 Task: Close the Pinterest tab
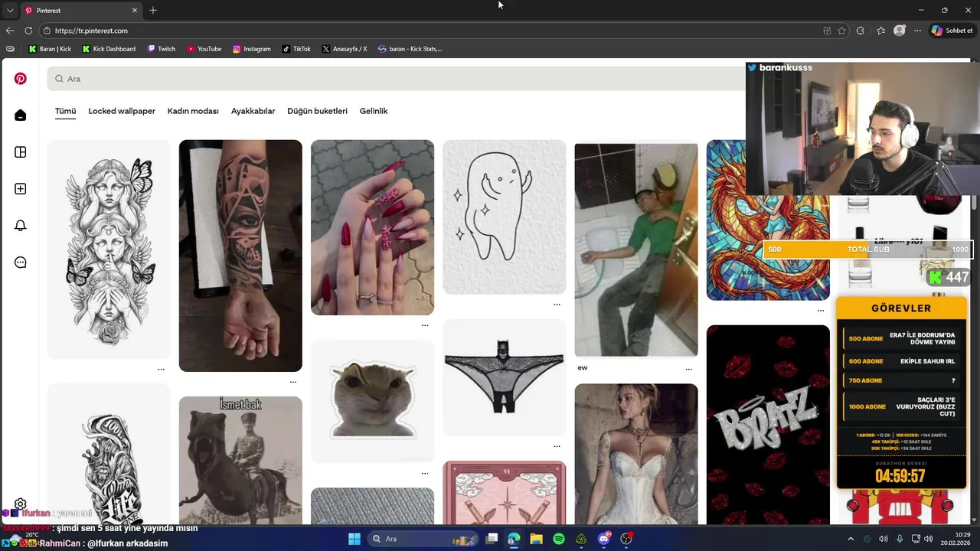pos(135,10)
